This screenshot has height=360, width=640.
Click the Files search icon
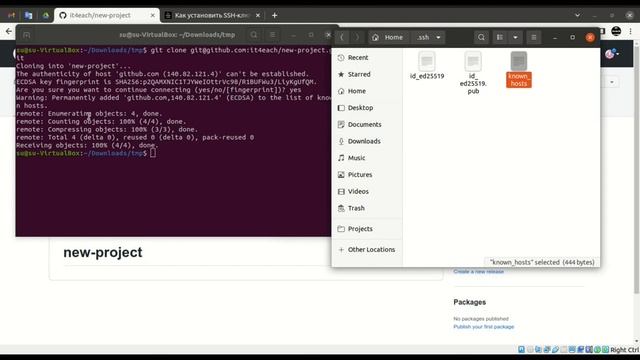click(481, 37)
